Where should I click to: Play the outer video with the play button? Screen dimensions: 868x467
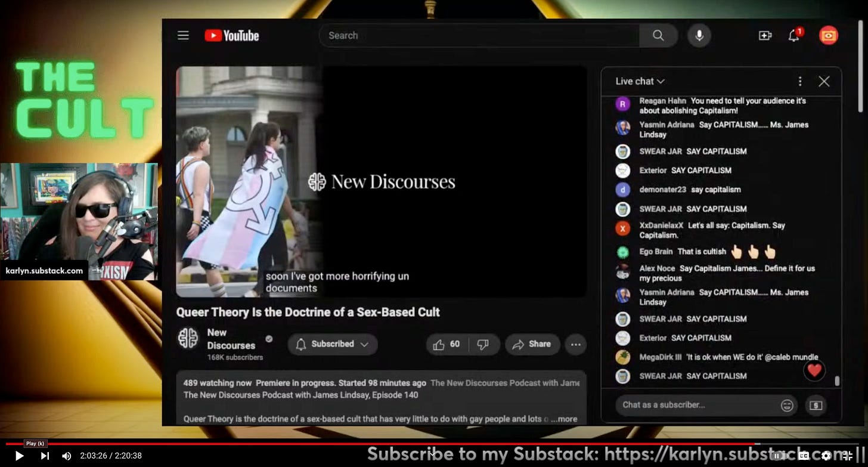19,456
